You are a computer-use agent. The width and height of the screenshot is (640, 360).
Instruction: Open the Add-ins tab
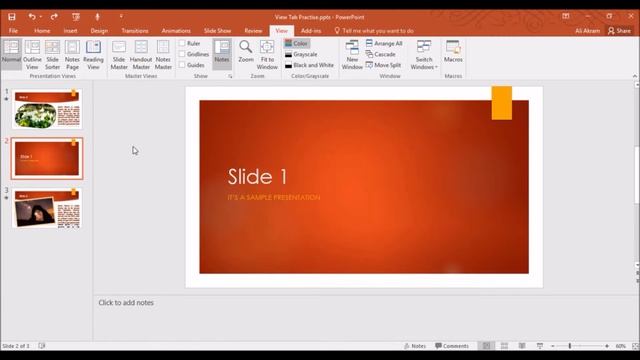(x=311, y=31)
